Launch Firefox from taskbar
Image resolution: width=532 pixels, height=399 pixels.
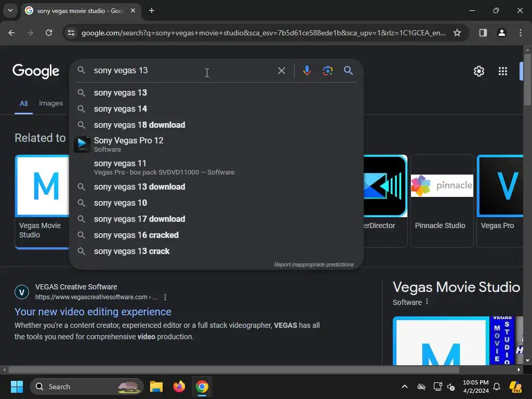[179, 387]
